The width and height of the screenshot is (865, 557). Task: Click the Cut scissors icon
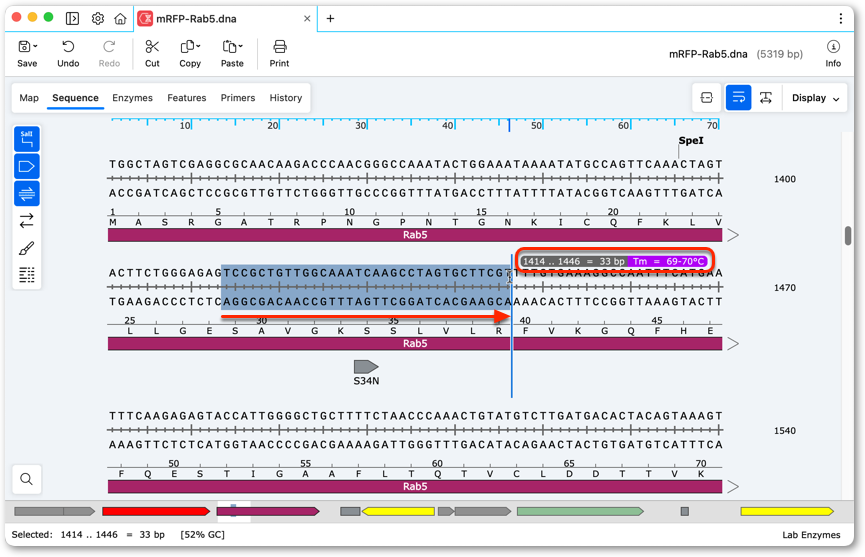(152, 47)
